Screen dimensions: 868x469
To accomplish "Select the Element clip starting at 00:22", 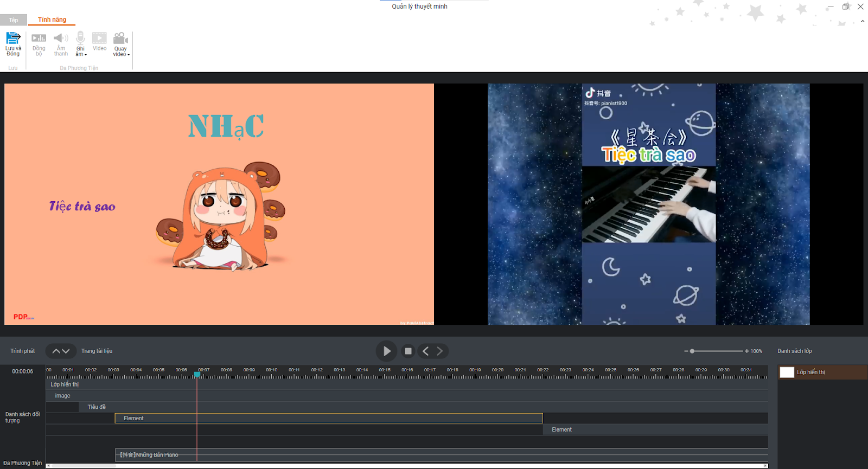I will (655, 429).
